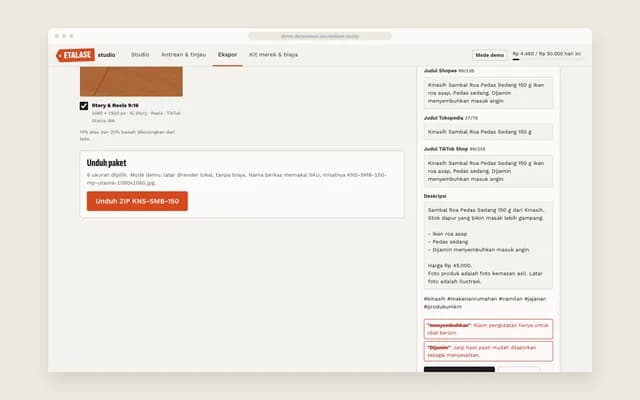Click the Judul TikTok Shop text field
640x400 pixels.
coord(488,171)
